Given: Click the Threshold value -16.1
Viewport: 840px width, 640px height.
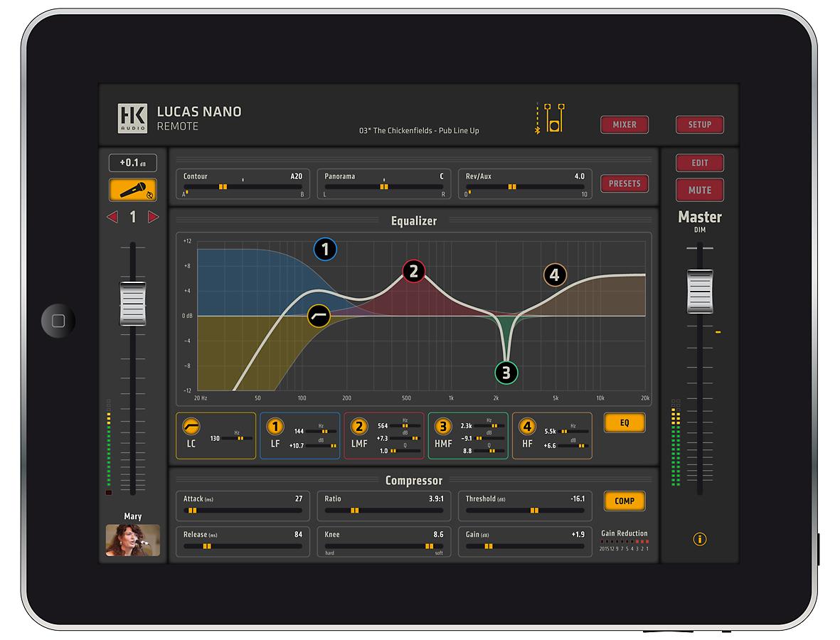Looking at the screenshot, I should (x=578, y=498).
